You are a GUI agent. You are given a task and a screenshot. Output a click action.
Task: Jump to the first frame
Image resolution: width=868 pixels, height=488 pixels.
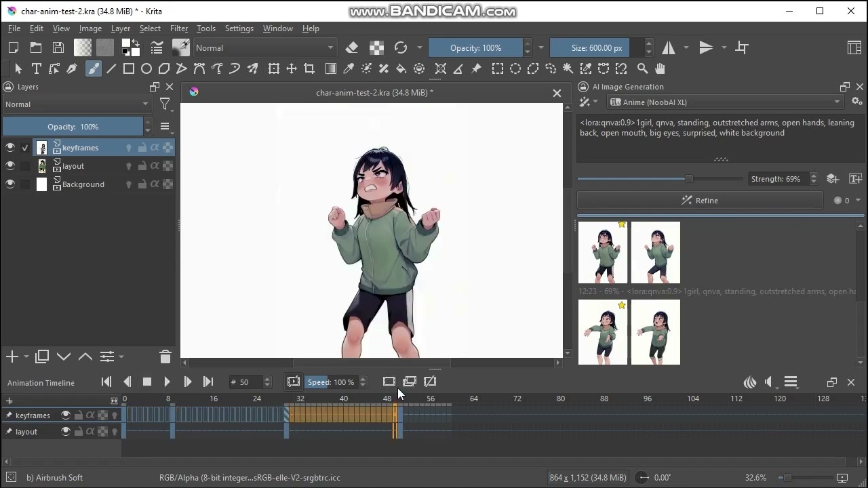[x=106, y=382]
